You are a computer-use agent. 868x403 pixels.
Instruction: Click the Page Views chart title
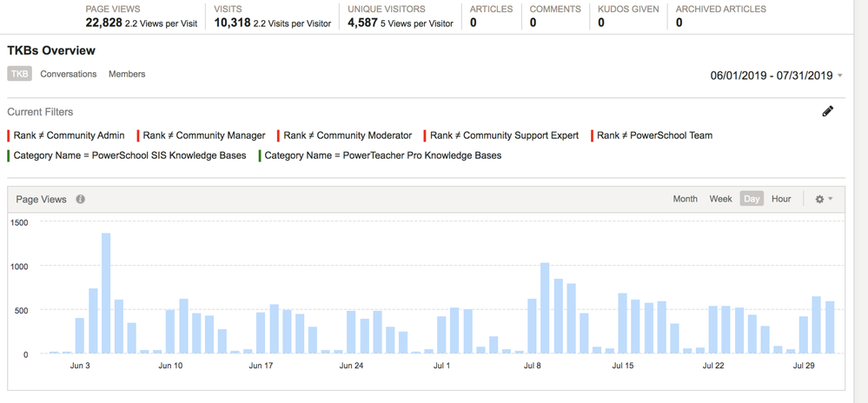point(41,199)
